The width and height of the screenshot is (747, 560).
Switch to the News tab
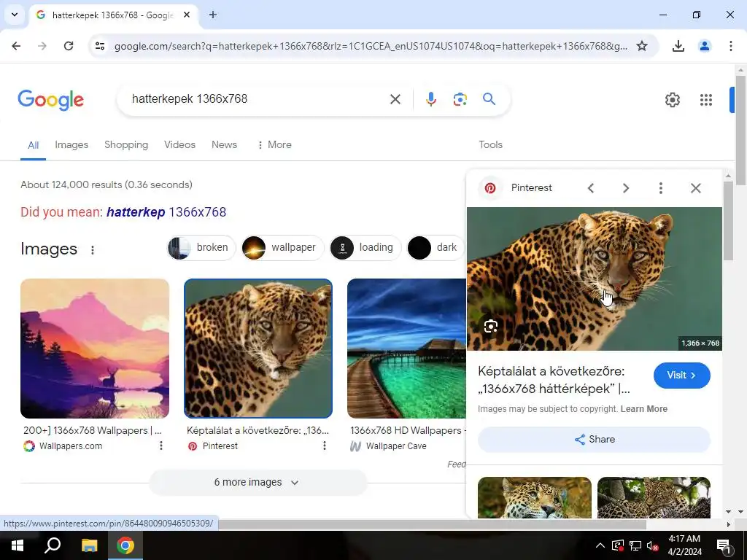(224, 145)
